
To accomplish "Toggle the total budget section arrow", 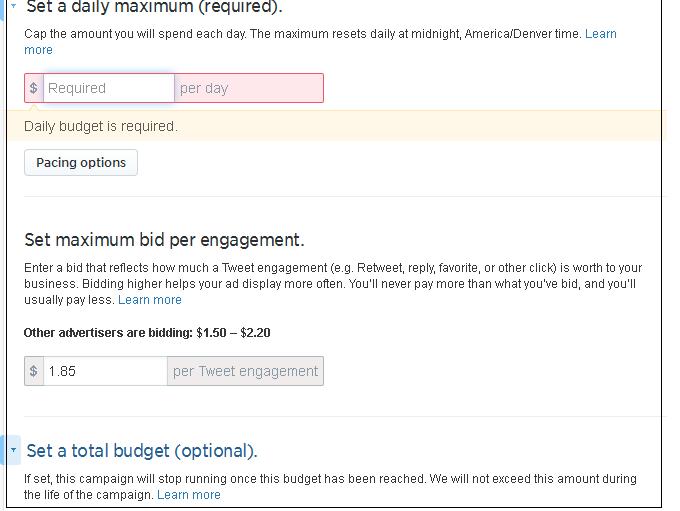I will coord(13,450).
